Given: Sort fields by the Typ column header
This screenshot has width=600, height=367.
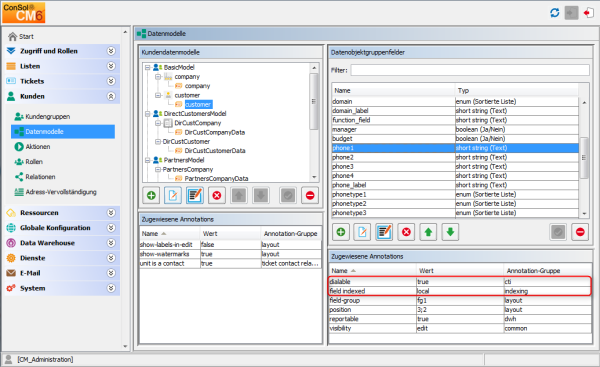Looking at the screenshot, I should coord(517,91).
